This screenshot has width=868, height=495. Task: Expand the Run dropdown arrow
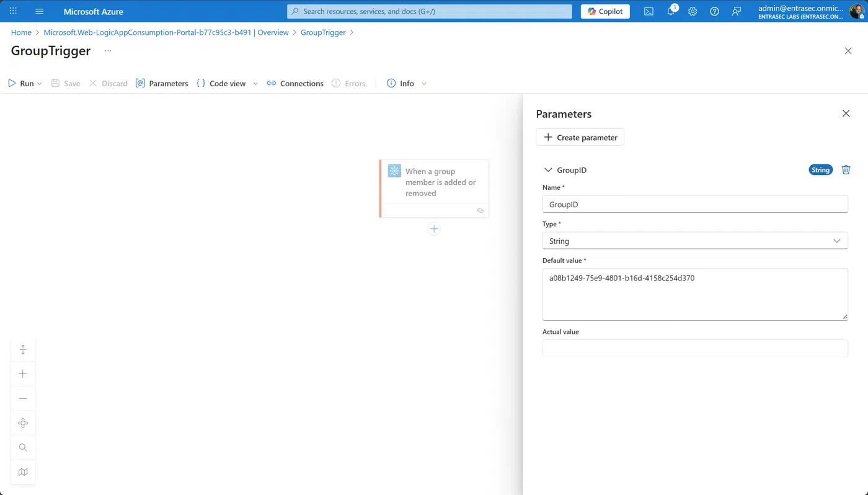[40, 84]
